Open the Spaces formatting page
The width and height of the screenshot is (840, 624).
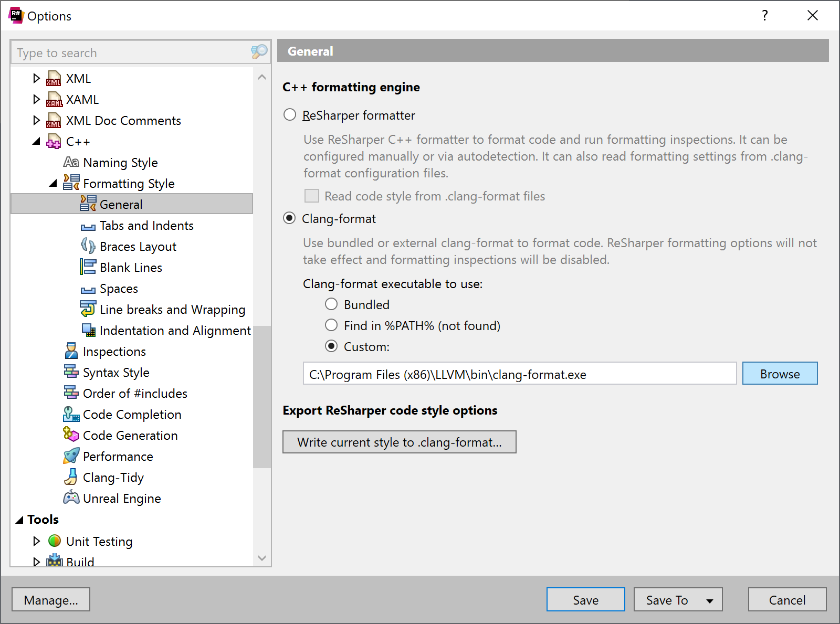tap(119, 289)
